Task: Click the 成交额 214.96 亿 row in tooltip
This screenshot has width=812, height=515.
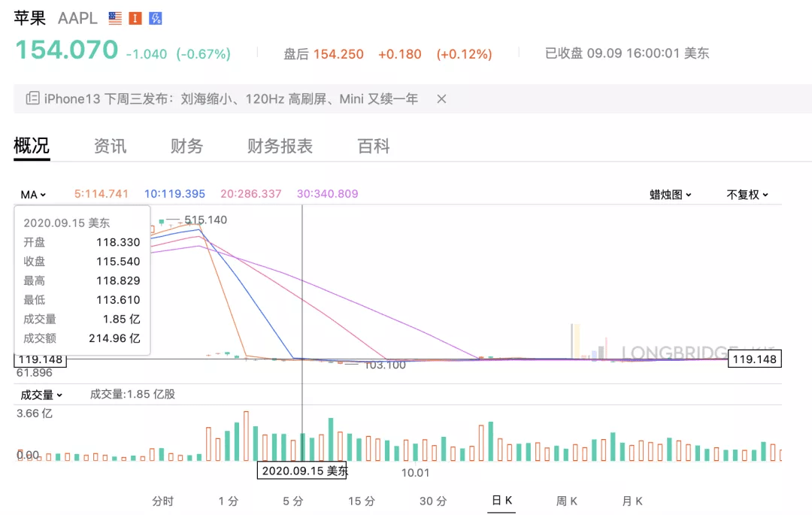Action: 82,338
